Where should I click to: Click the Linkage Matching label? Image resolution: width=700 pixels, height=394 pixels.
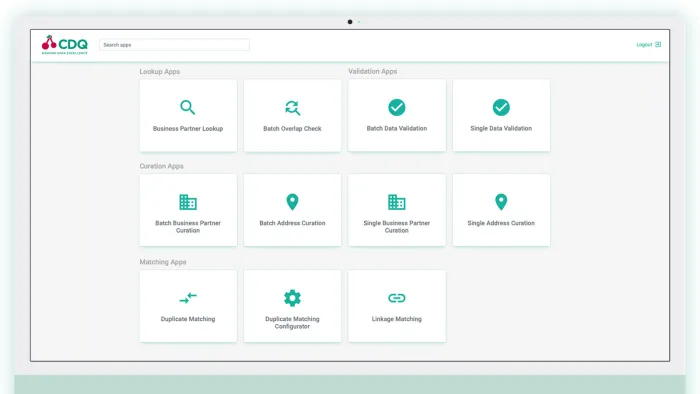(x=397, y=319)
